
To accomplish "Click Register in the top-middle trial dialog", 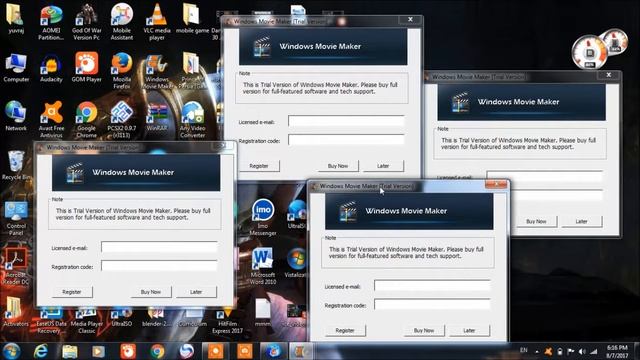I will click(x=259, y=166).
